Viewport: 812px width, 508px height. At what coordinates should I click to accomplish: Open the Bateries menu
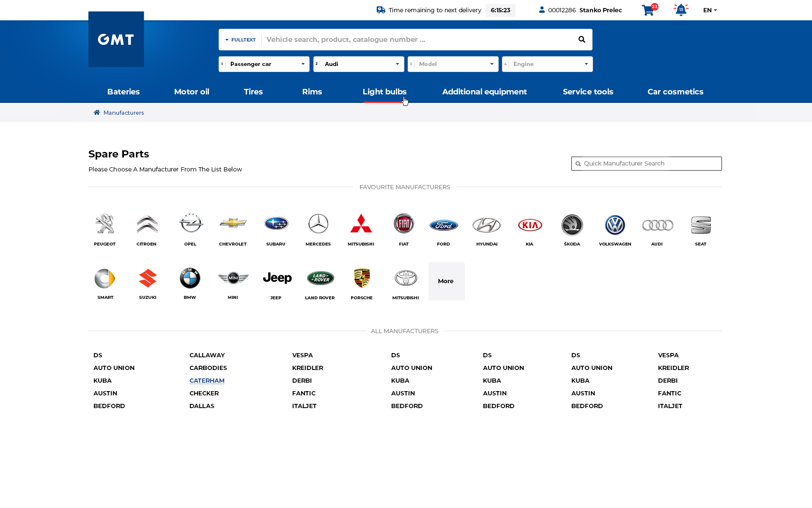pos(123,92)
